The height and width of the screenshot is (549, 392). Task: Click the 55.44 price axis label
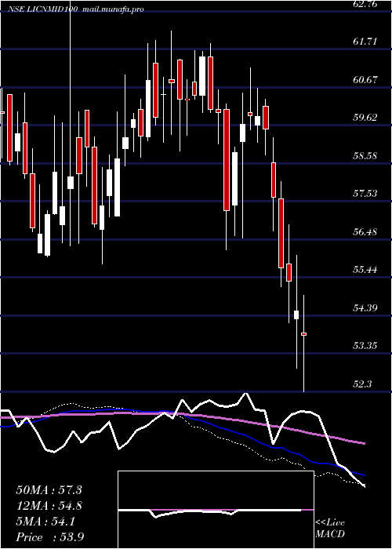[365, 270]
